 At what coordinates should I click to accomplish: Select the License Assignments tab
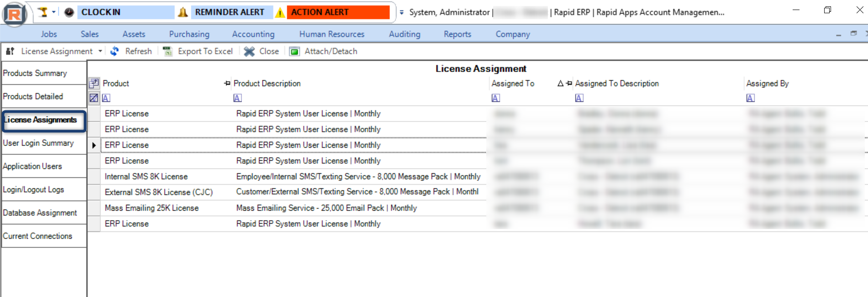tap(44, 120)
